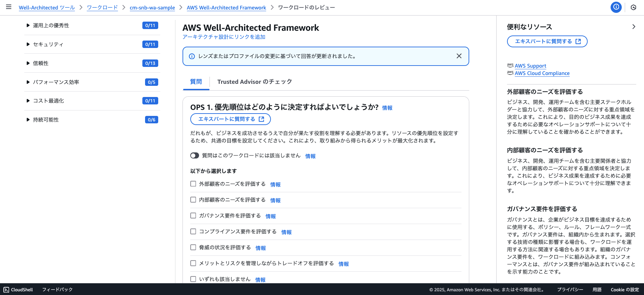This screenshot has height=295, width=644.
Task: Open the AWS Cloud Compliance link
Action: click(542, 73)
